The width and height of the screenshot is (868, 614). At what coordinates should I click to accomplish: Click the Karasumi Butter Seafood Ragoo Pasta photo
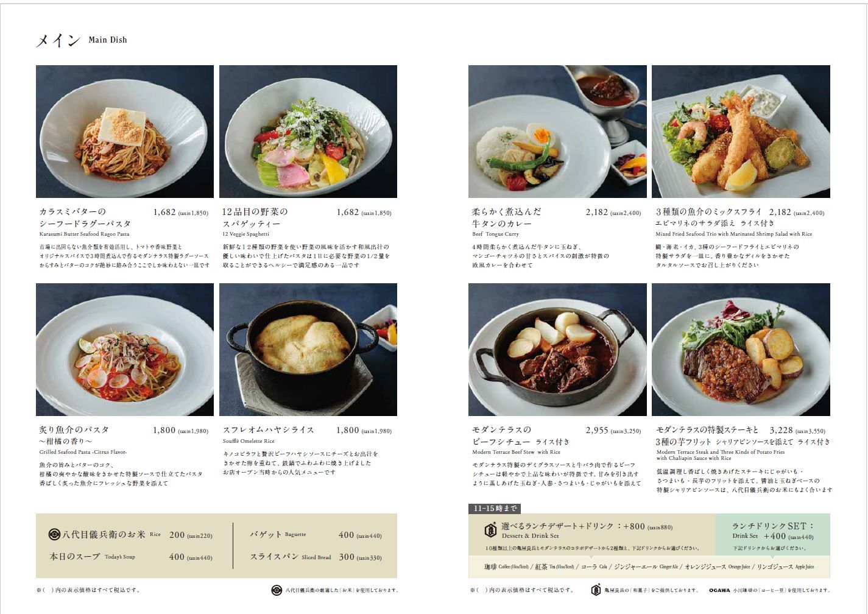[x=125, y=132]
